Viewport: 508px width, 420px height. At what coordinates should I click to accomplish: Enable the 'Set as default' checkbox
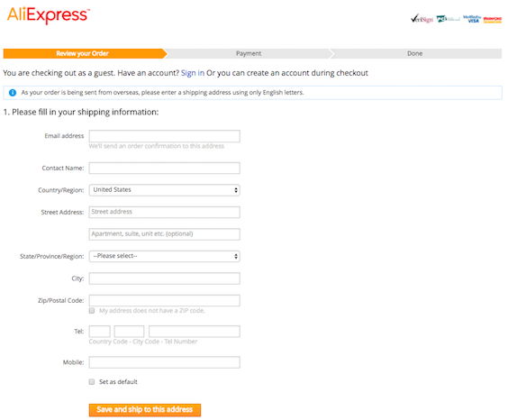[x=92, y=382]
